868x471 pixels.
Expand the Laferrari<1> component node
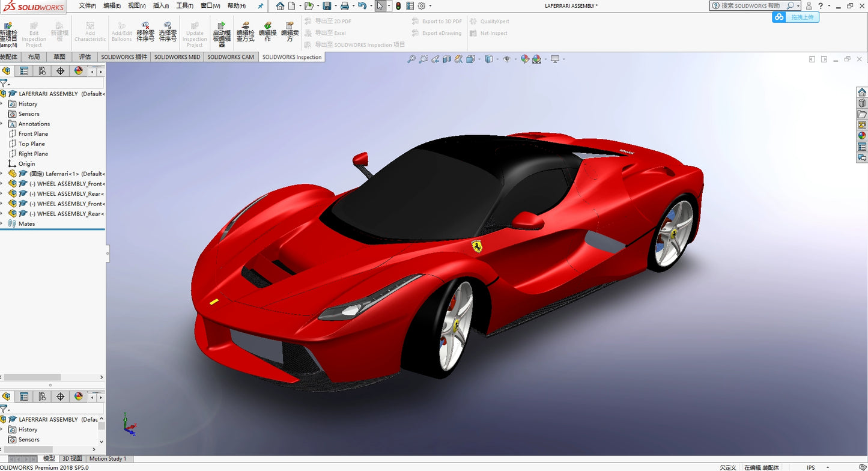[2, 174]
